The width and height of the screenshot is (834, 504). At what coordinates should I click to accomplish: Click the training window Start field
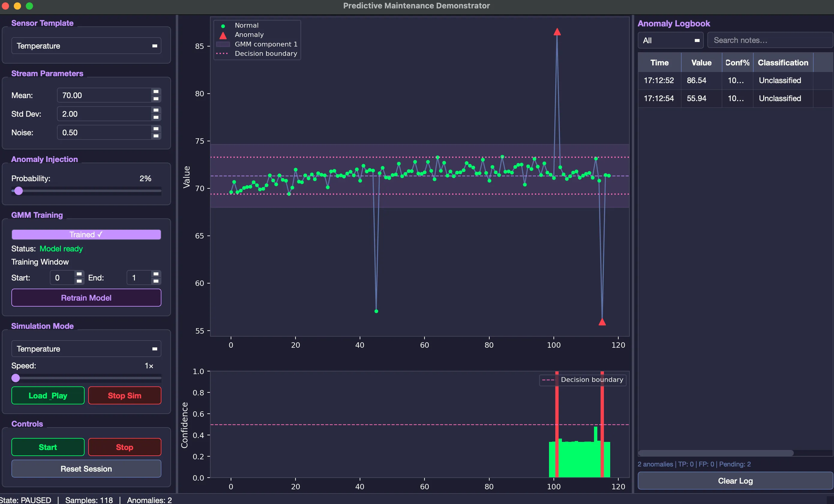click(62, 277)
